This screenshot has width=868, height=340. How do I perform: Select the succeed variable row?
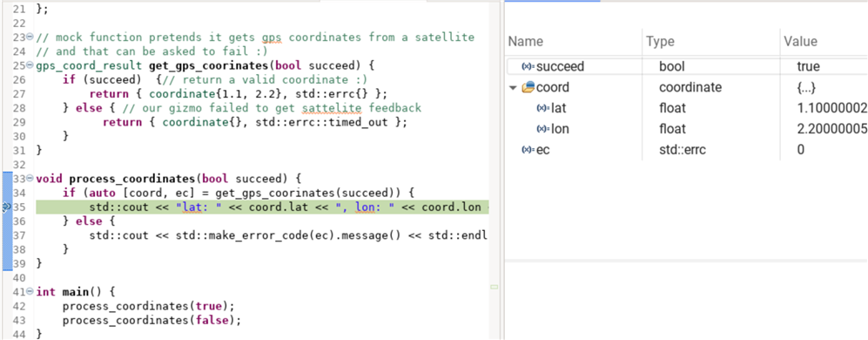(687, 66)
